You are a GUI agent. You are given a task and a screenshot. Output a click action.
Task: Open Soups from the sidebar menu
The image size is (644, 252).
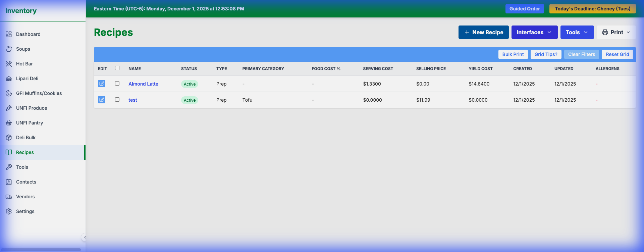point(43,49)
